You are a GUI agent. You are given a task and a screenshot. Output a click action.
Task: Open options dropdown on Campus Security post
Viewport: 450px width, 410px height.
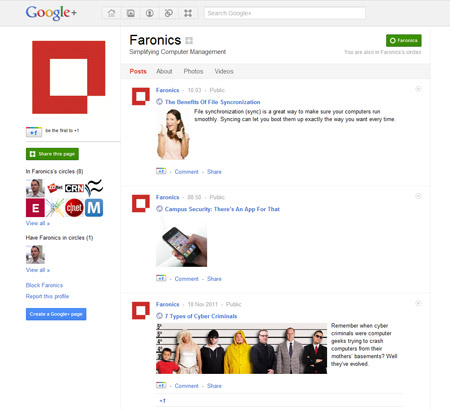click(418, 196)
